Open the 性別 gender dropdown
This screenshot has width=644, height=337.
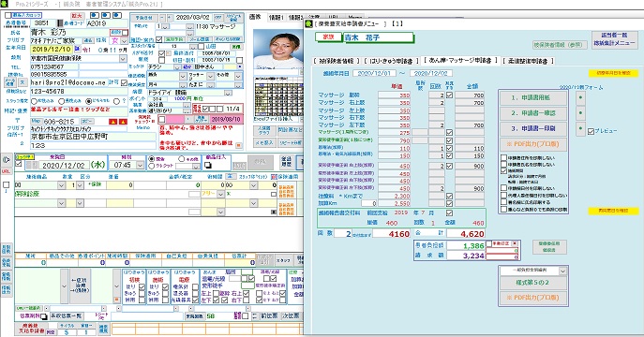coord(123,41)
